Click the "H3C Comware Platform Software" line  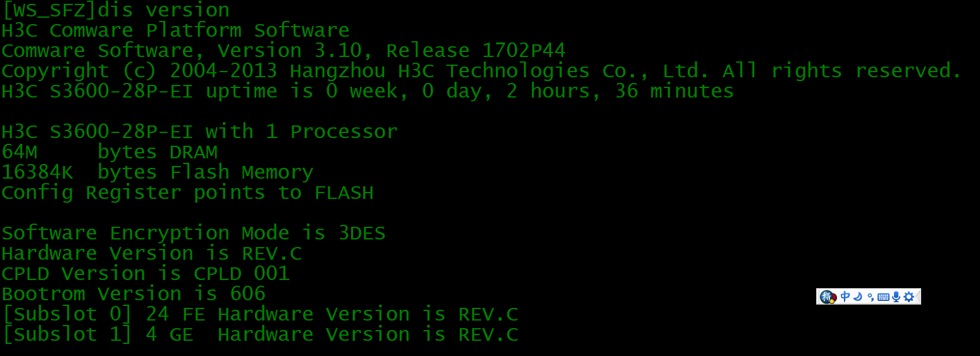(175, 30)
